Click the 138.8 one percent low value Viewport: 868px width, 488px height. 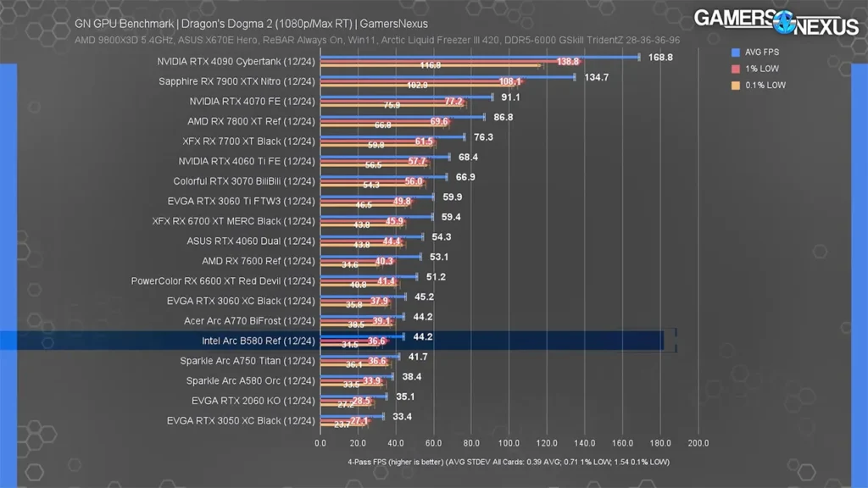click(568, 61)
